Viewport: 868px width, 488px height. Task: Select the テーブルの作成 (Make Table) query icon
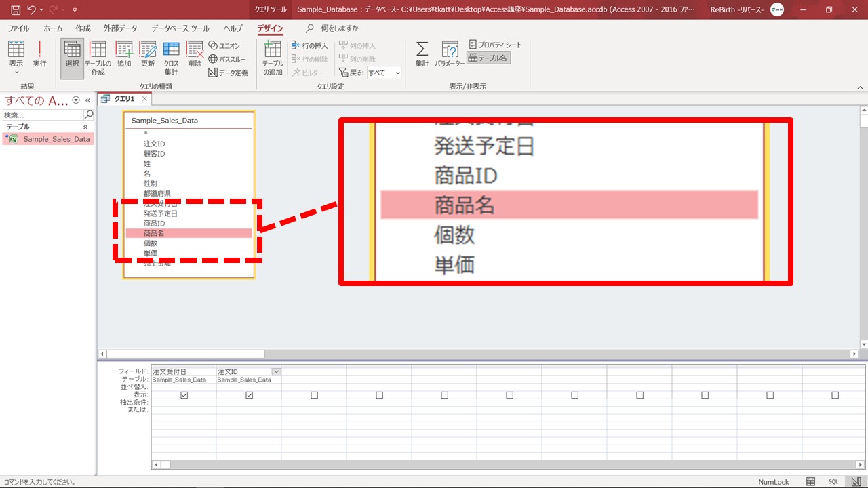[x=98, y=57]
